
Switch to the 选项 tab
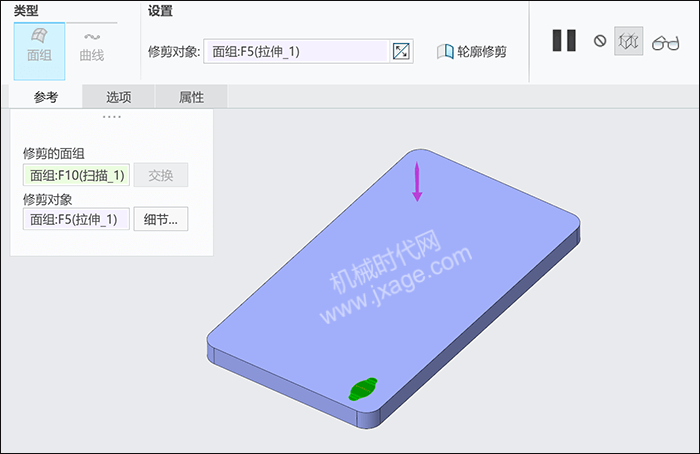(x=119, y=97)
